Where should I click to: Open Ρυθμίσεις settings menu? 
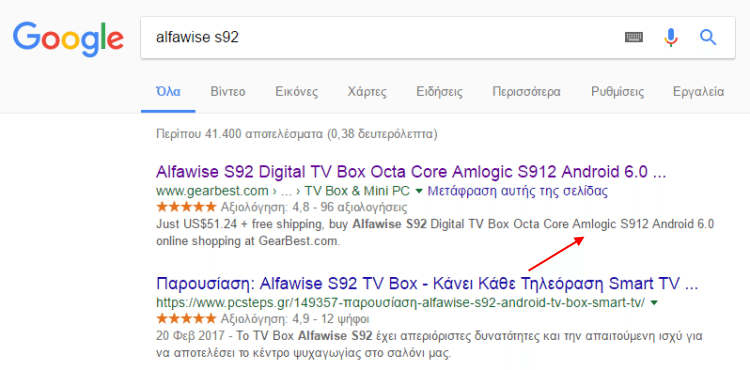(618, 92)
